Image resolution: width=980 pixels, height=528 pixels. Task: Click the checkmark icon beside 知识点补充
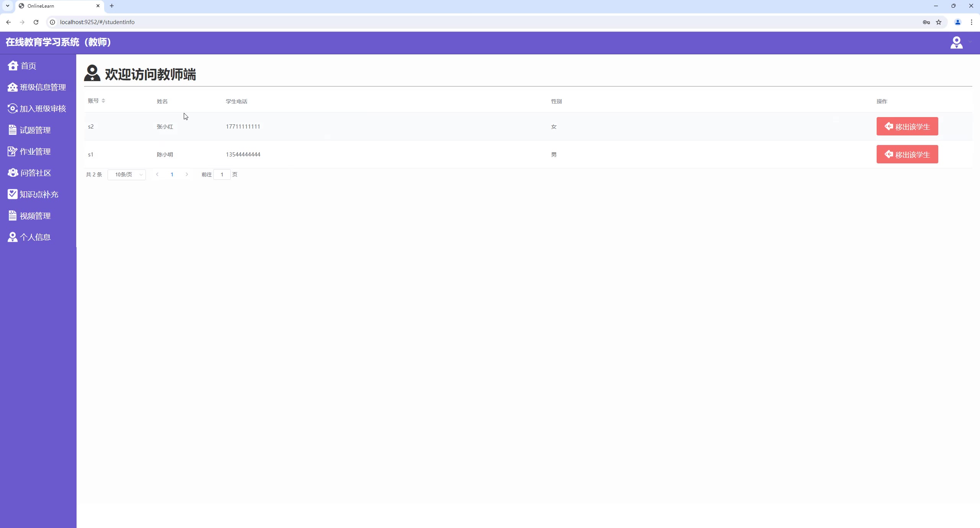[13, 194]
